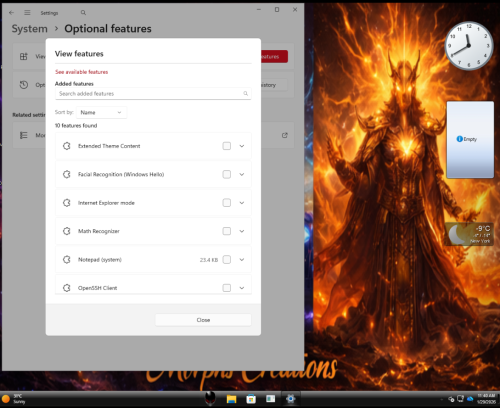
Task: Check the OpenSSH Client checkbox
Action: tap(227, 288)
